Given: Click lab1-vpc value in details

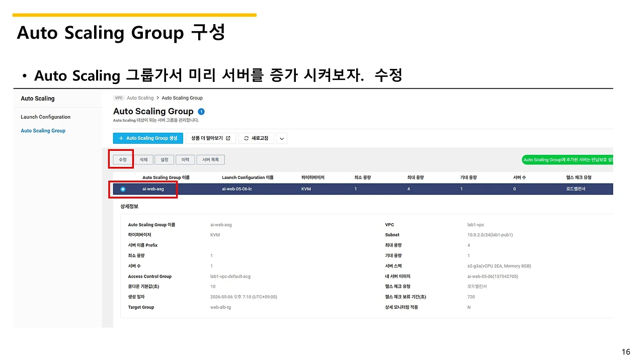Looking at the screenshot, I should (x=476, y=225).
